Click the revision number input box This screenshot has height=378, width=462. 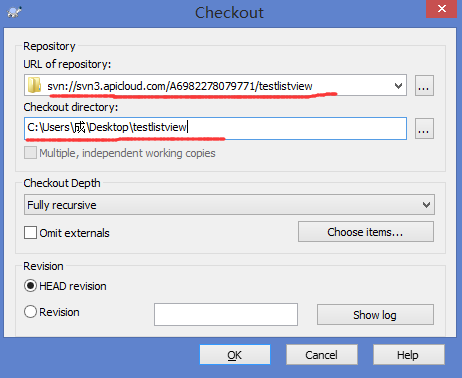point(226,314)
